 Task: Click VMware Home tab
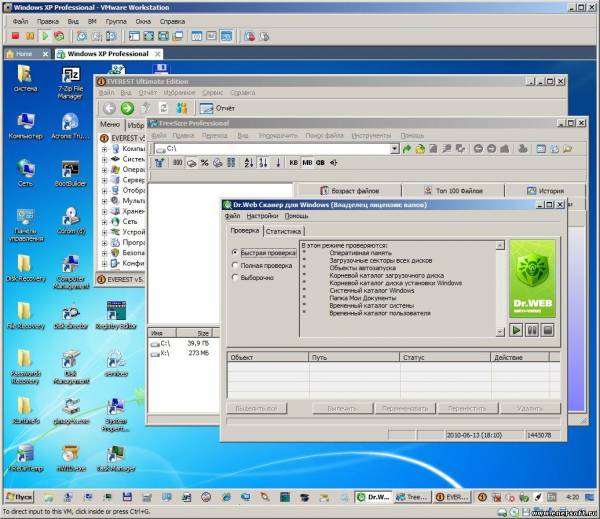(28, 54)
